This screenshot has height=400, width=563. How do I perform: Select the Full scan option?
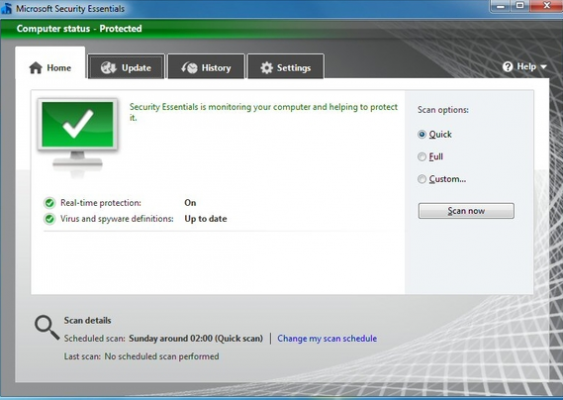tap(422, 157)
